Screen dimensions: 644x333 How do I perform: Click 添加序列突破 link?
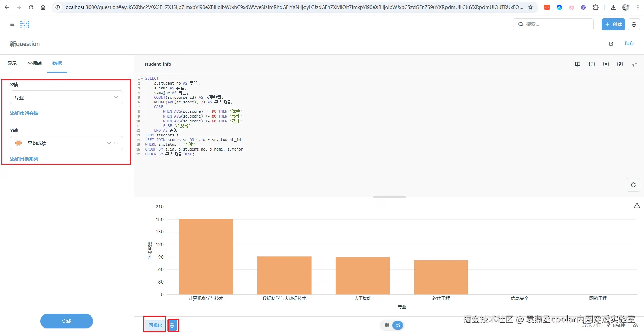tap(24, 113)
